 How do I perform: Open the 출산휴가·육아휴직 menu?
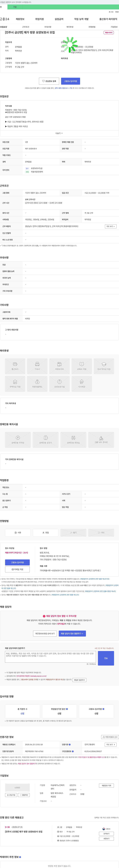[x=108, y=19]
